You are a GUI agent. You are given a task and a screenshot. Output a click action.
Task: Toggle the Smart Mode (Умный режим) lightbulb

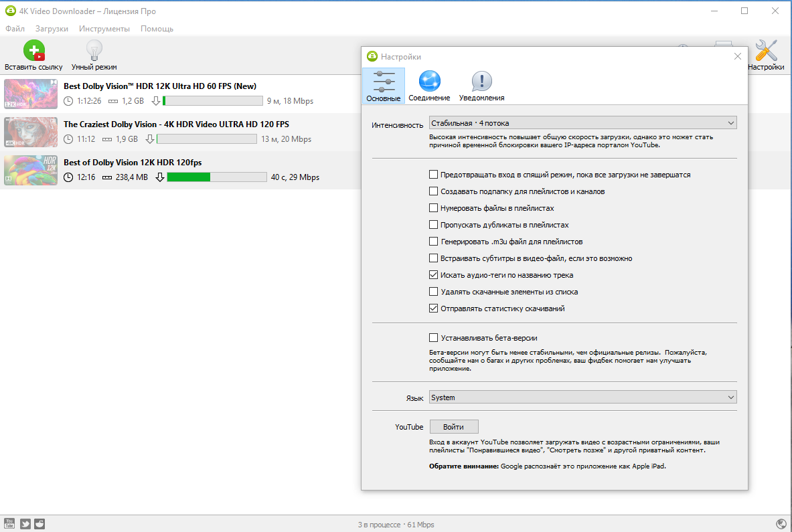click(x=94, y=50)
